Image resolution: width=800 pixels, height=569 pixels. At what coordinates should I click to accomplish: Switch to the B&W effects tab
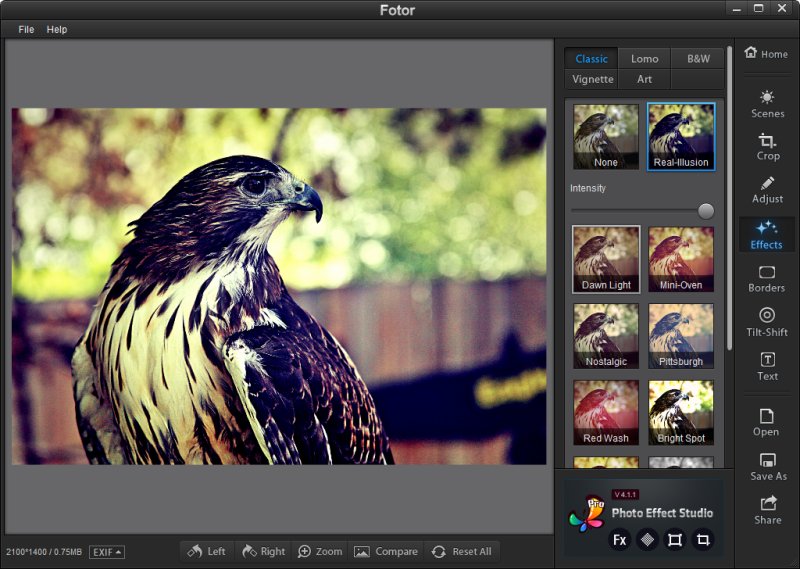(x=698, y=59)
